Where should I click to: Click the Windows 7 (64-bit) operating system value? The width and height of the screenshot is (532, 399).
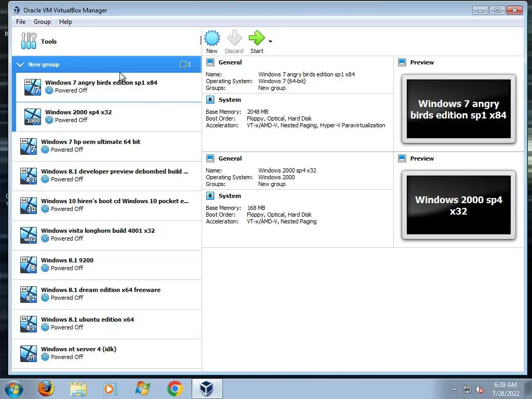pos(282,81)
